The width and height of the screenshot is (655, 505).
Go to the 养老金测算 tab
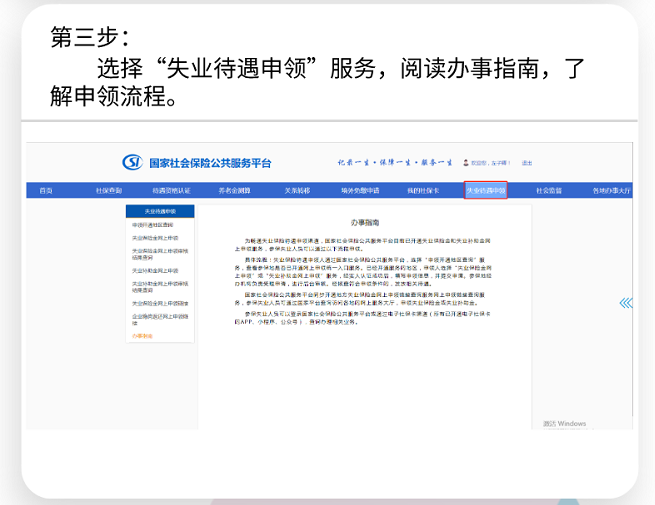(234, 190)
